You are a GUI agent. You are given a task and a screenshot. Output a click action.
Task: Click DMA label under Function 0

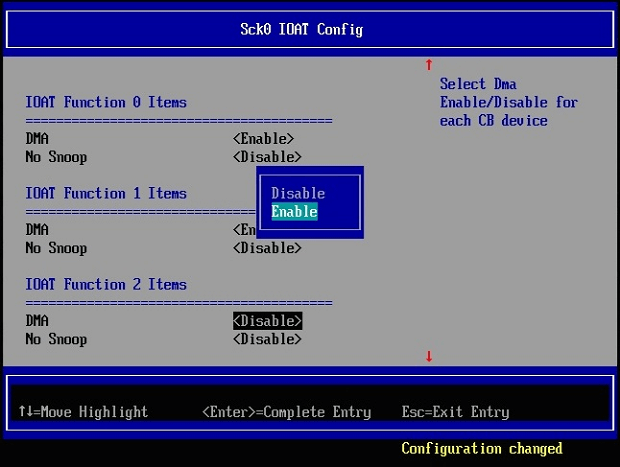coord(37,139)
